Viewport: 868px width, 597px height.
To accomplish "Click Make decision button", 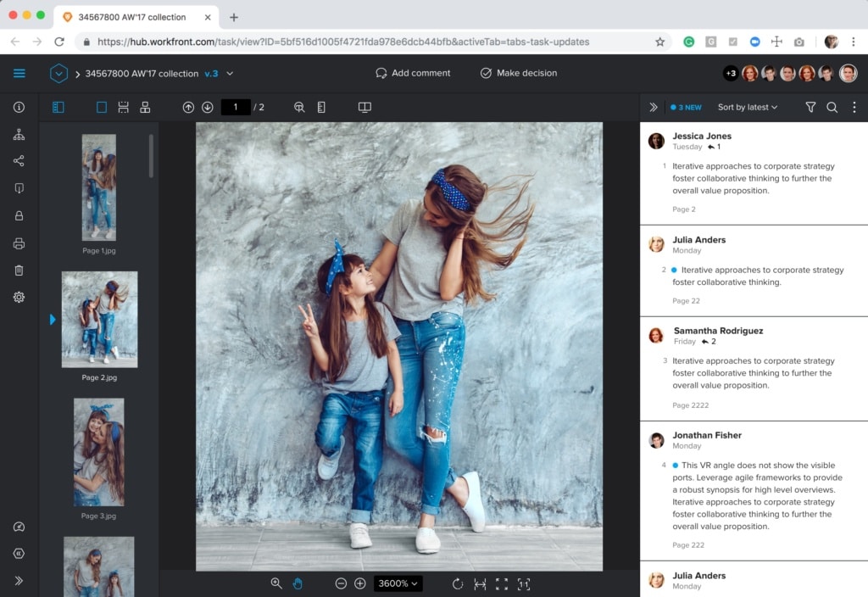I will [519, 73].
